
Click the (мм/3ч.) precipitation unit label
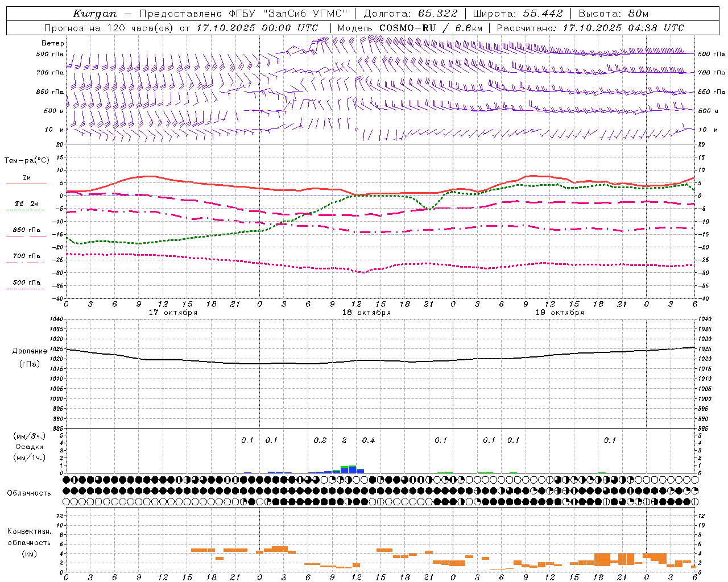pos(30,436)
